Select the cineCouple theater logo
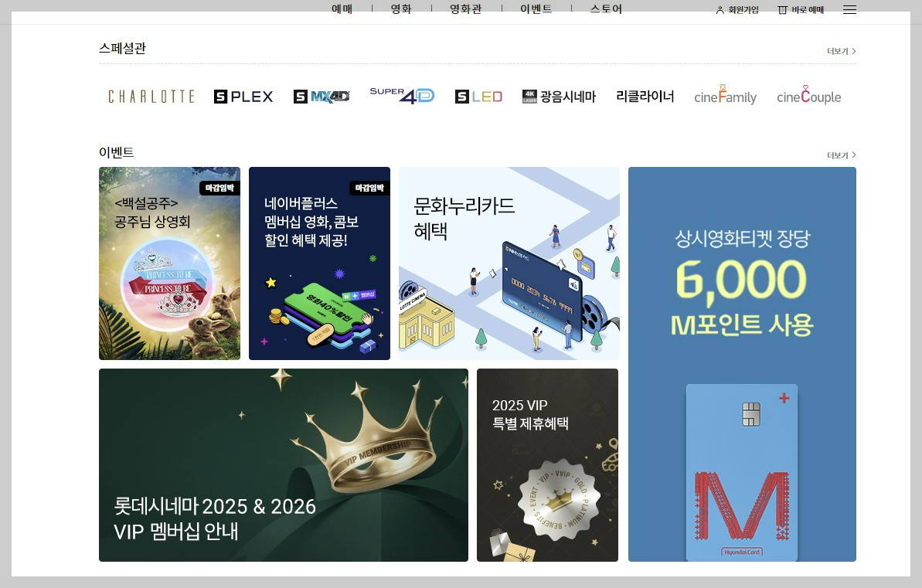Screen dimensions: 922x588 [x=808, y=96]
